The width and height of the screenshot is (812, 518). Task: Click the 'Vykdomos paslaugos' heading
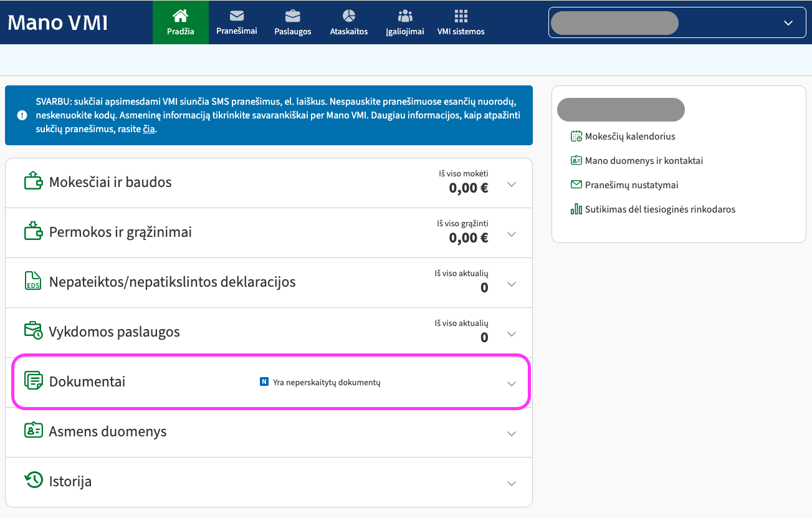(115, 332)
